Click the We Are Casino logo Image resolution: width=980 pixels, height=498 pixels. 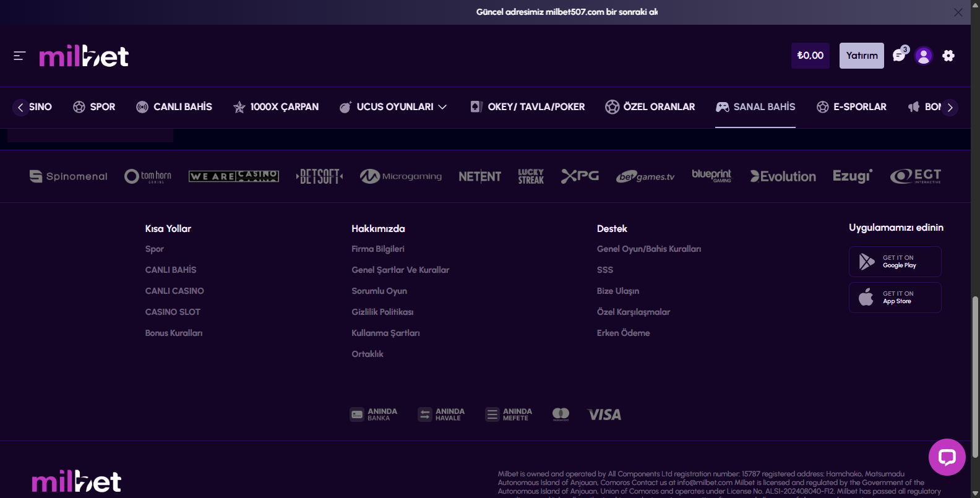tap(234, 176)
